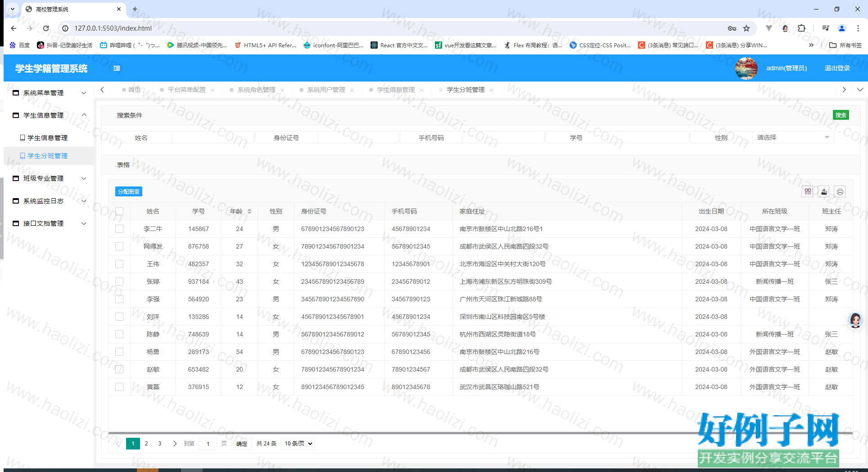
Task: Click the print table icon
Action: pos(840,192)
